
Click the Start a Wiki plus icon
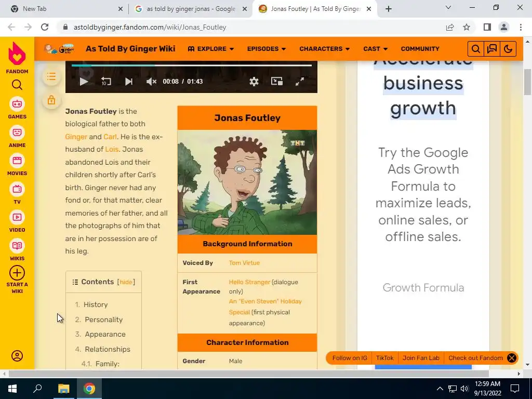(x=17, y=273)
